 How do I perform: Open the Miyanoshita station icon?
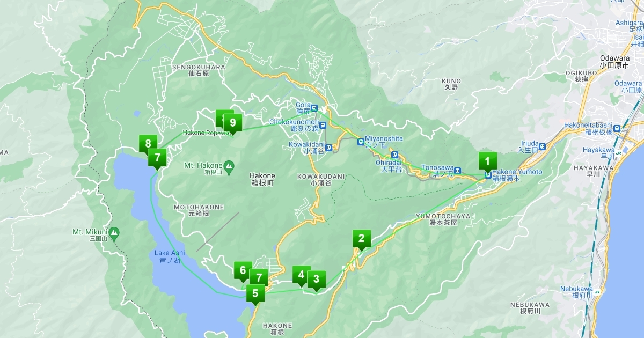tap(361, 142)
